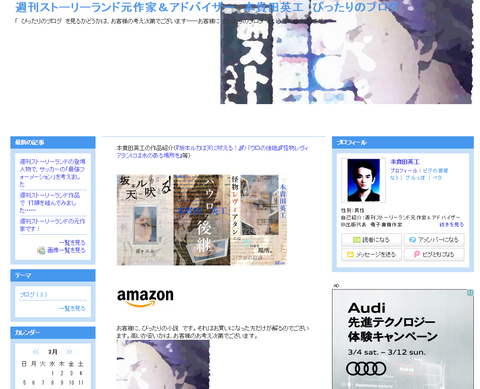Click the プロフィール section header
The width and height of the screenshot is (480, 389).
point(403,142)
